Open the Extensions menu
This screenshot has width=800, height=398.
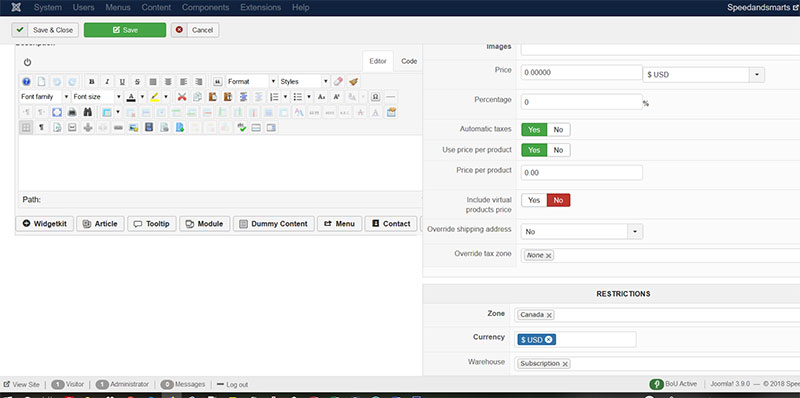(x=260, y=8)
